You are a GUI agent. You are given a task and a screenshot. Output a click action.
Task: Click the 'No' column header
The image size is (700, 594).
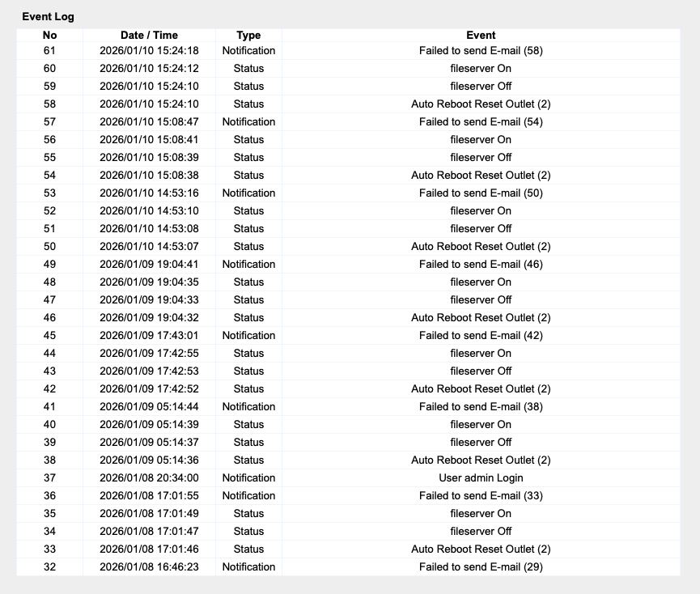(x=50, y=36)
